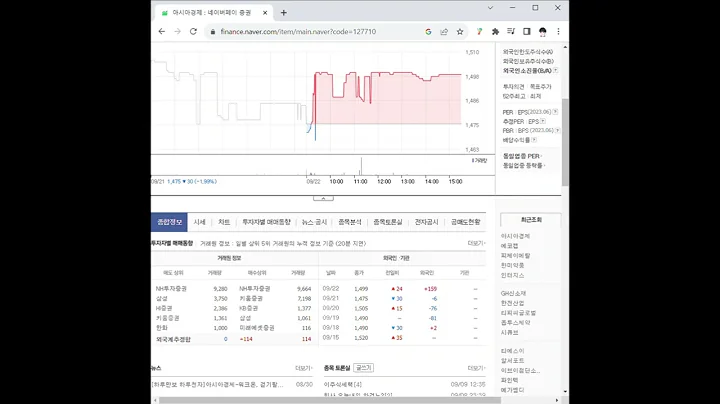The width and height of the screenshot is (720, 404).
Task: Open 한미약품 in recent views
Action: tap(512, 265)
